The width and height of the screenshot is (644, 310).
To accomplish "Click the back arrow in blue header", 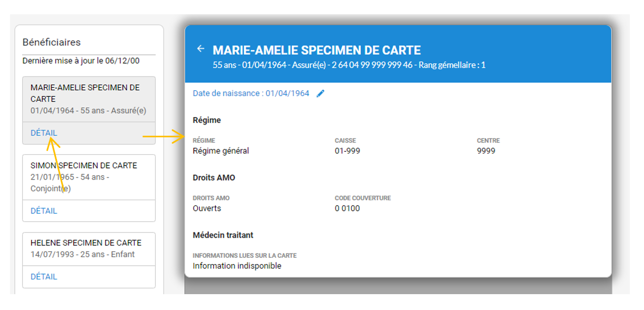I will coord(200,49).
